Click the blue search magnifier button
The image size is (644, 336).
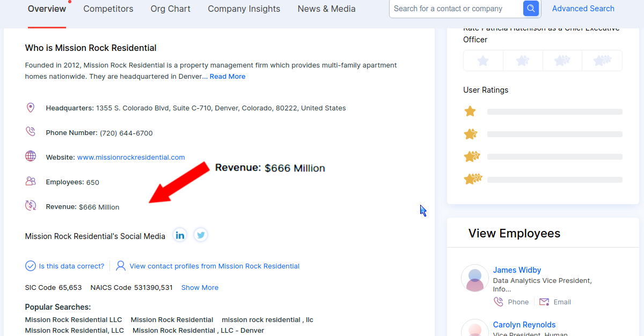[531, 9]
